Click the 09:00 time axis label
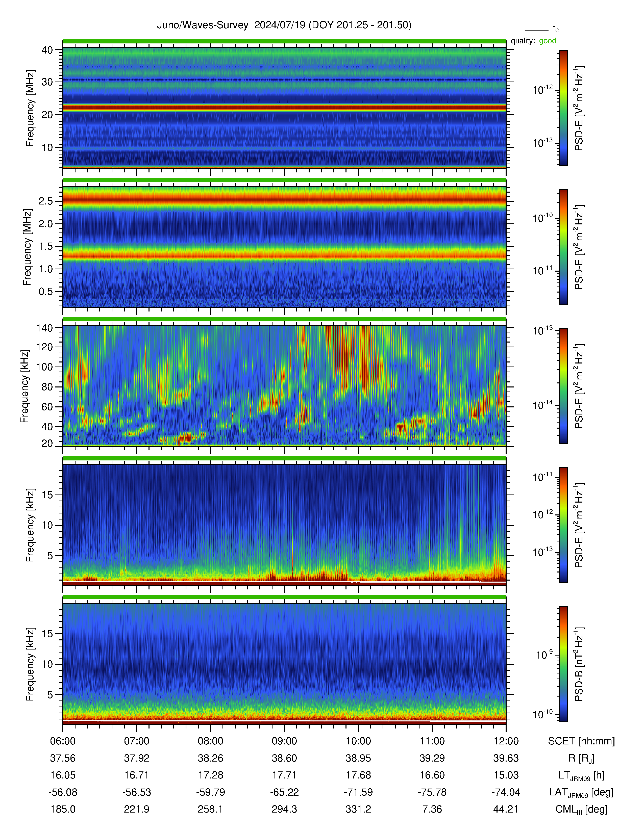 coord(284,741)
